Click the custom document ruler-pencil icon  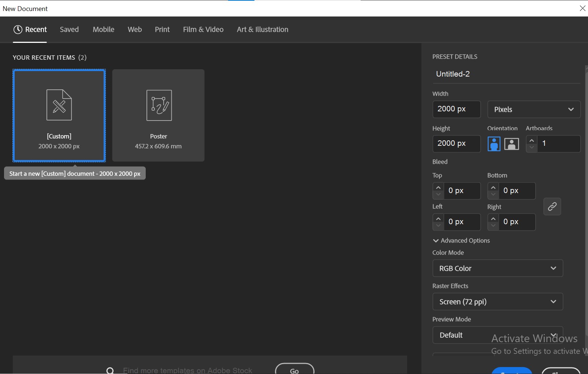(x=59, y=105)
